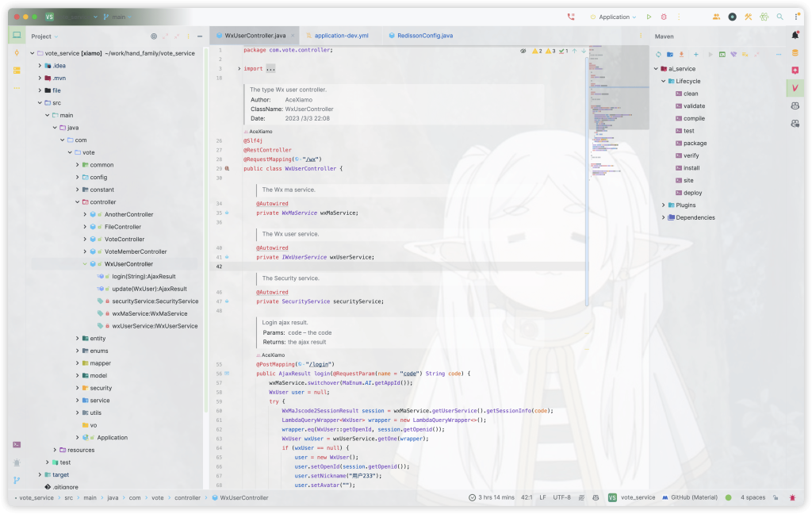Image resolution: width=812 pixels, height=514 pixels.
Task: Click the Search Everywhere magnifier
Action: [x=779, y=17]
